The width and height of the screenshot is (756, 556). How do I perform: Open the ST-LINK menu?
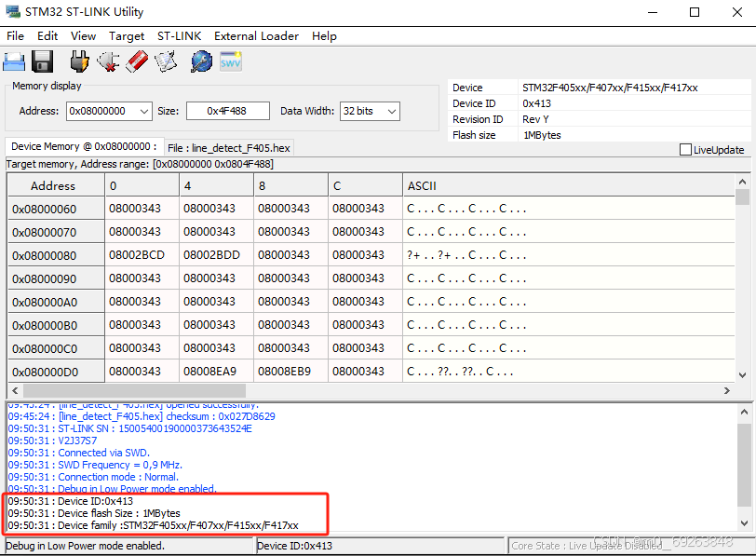coord(180,36)
